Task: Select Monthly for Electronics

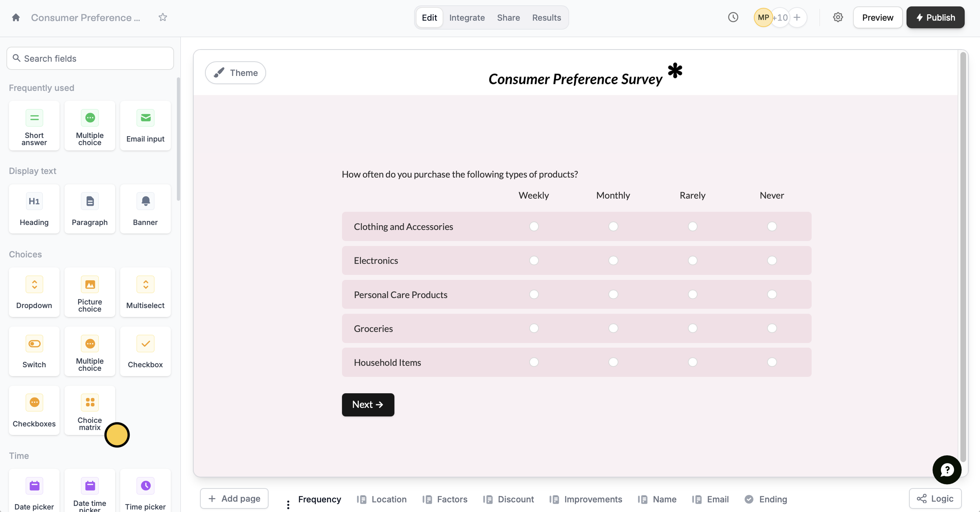Action: (x=613, y=261)
